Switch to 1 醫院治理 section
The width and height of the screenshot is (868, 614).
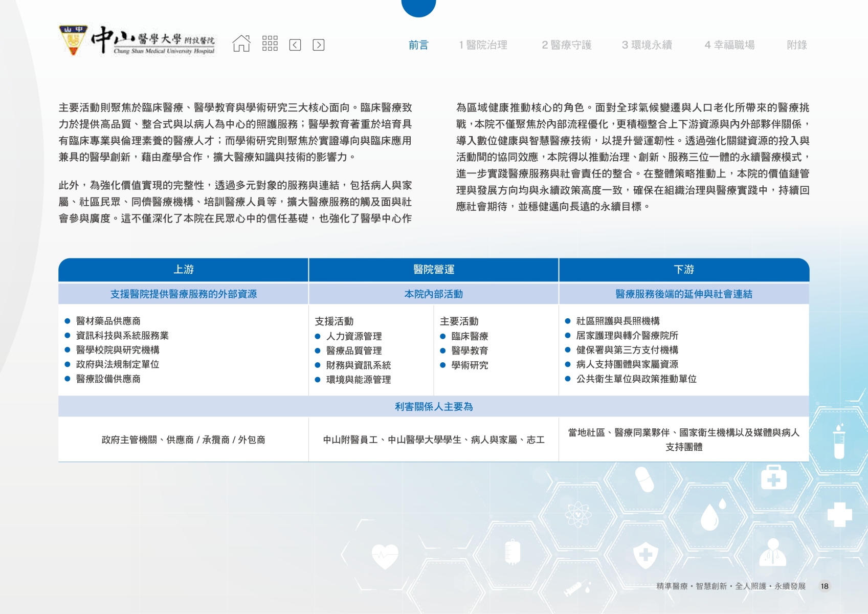pyautogui.click(x=483, y=45)
